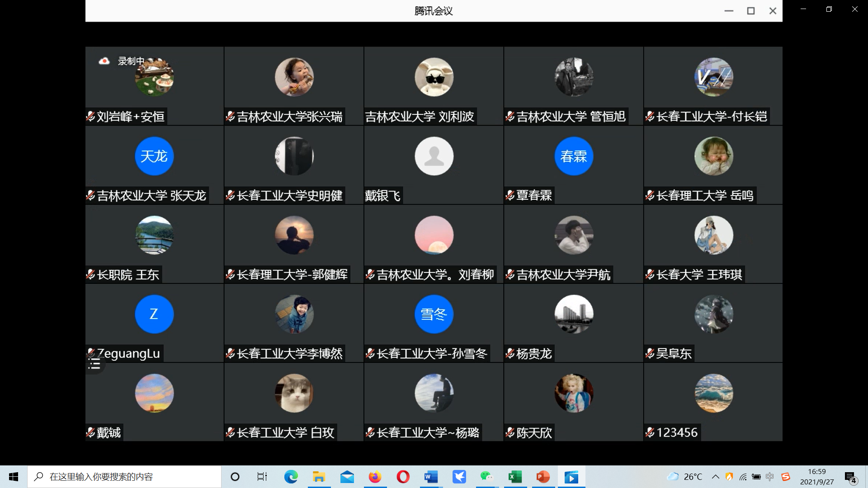Click the red recording cloud icon
Screen dimensions: 868x488
click(x=104, y=61)
